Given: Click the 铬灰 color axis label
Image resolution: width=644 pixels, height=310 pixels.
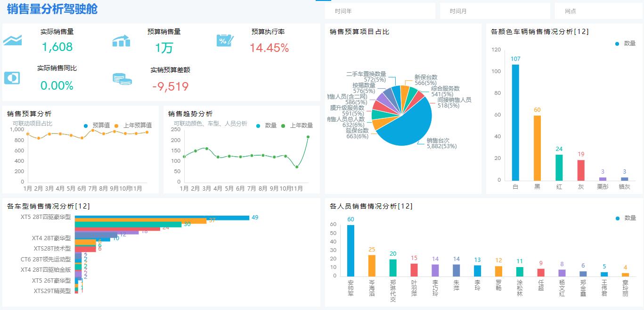Looking at the screenshot, I should [x=624, y=187].
